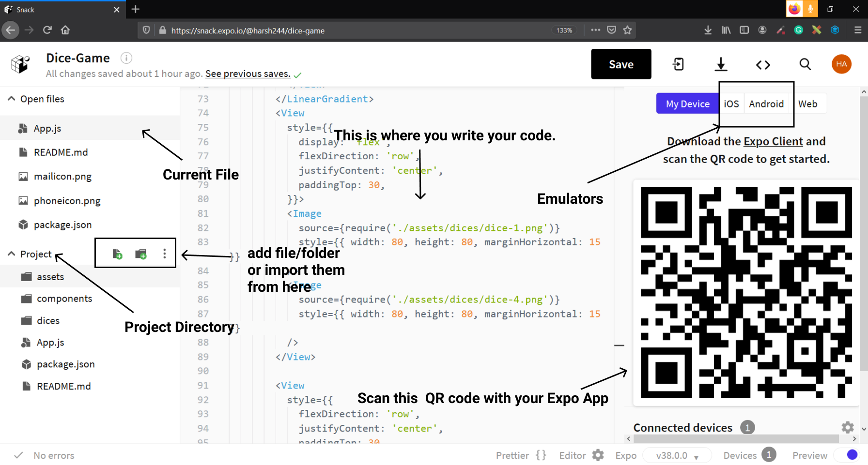Screen dimensions: 868x465
Task: Expand the components folder
Action: (90, 299)
